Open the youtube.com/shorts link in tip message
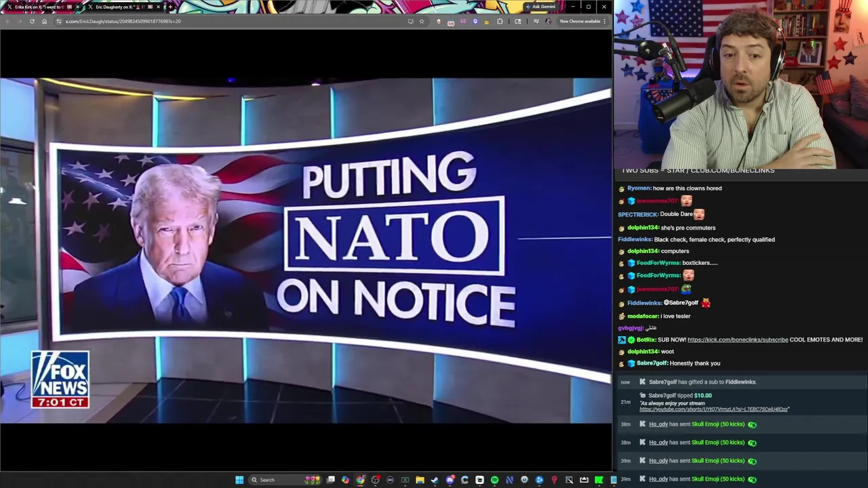868x488 pixels. point(714,409)
